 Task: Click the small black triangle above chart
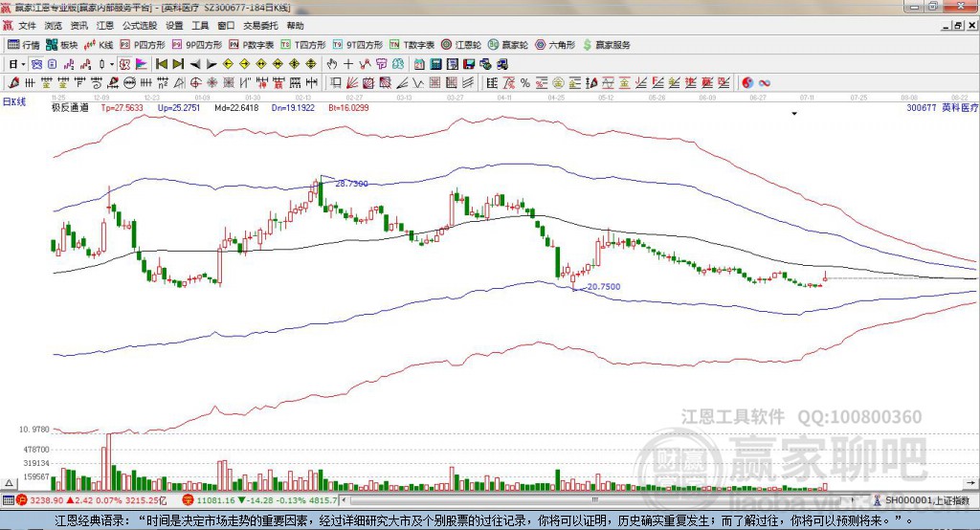tap(794, 114)
